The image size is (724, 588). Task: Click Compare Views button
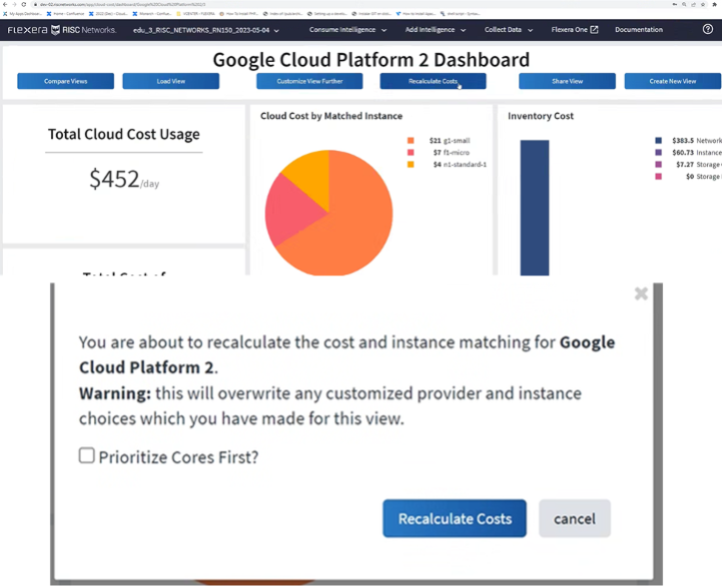coord(65,81)
